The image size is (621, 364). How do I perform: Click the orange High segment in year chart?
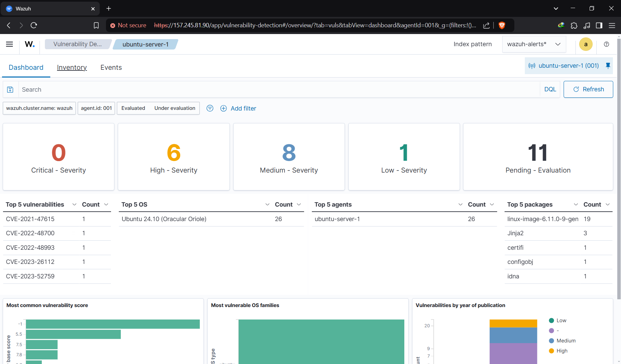coord(513,323)
